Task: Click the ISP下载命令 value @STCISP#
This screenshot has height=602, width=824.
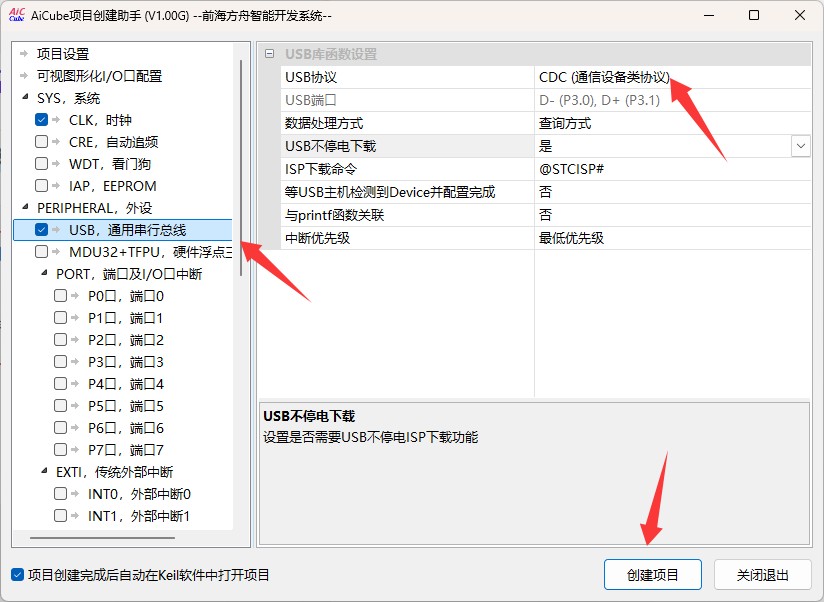Action: coord(571,169)
